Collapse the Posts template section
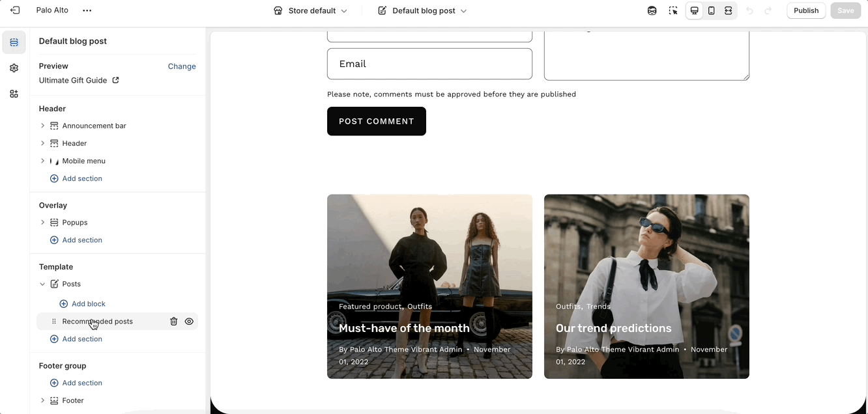Viewport: 868px width, 414px height. (x=43, y=284)
